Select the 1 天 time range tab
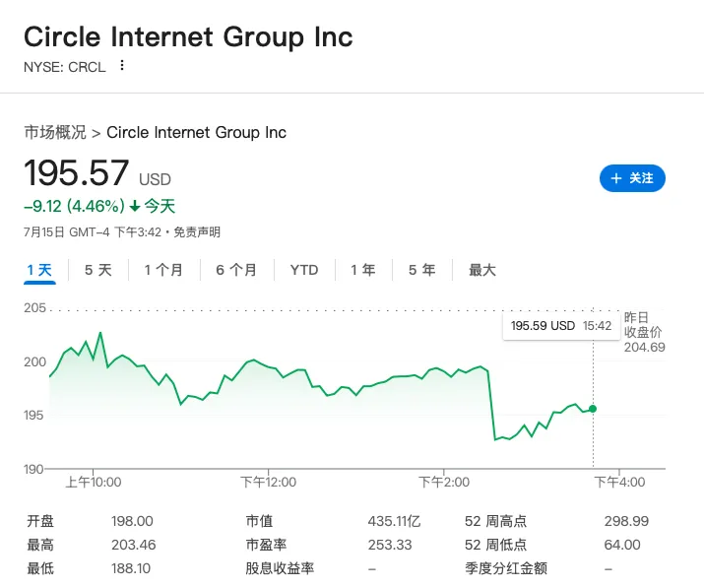704x588 pixels. point(39,270)
